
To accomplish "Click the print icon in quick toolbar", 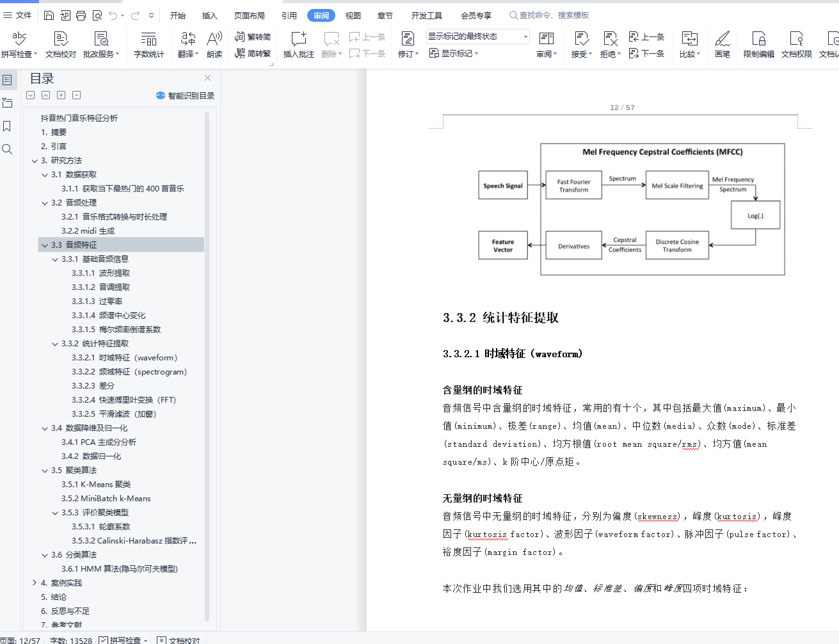I will coord(81,15).
